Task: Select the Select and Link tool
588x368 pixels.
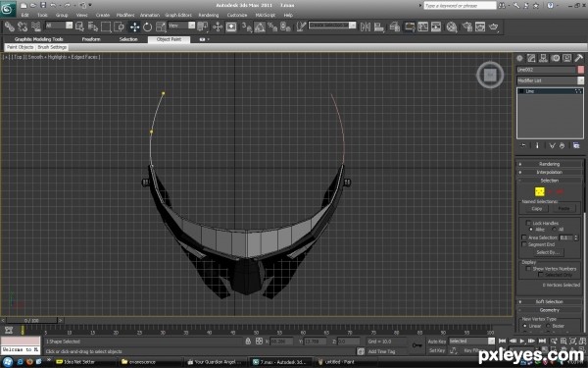Action: [10, 26]
